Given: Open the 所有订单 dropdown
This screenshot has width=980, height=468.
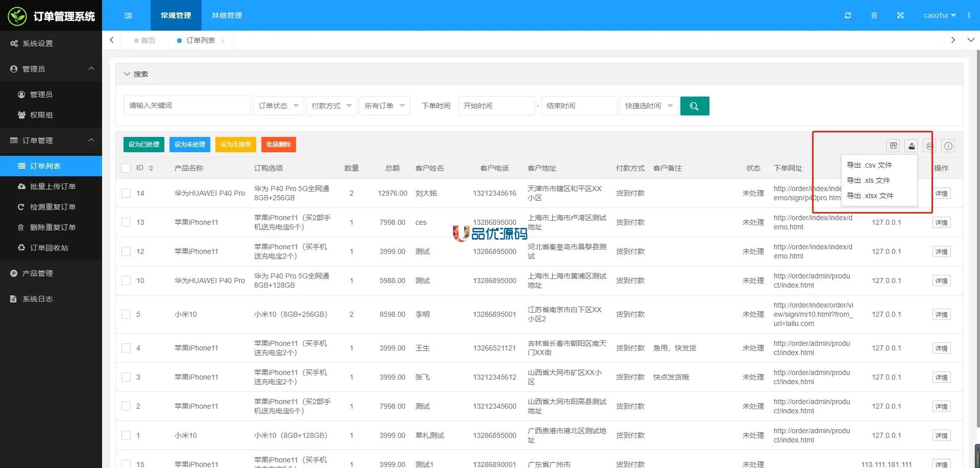Looking at the screenshot, I should click(x=385, y=106).
